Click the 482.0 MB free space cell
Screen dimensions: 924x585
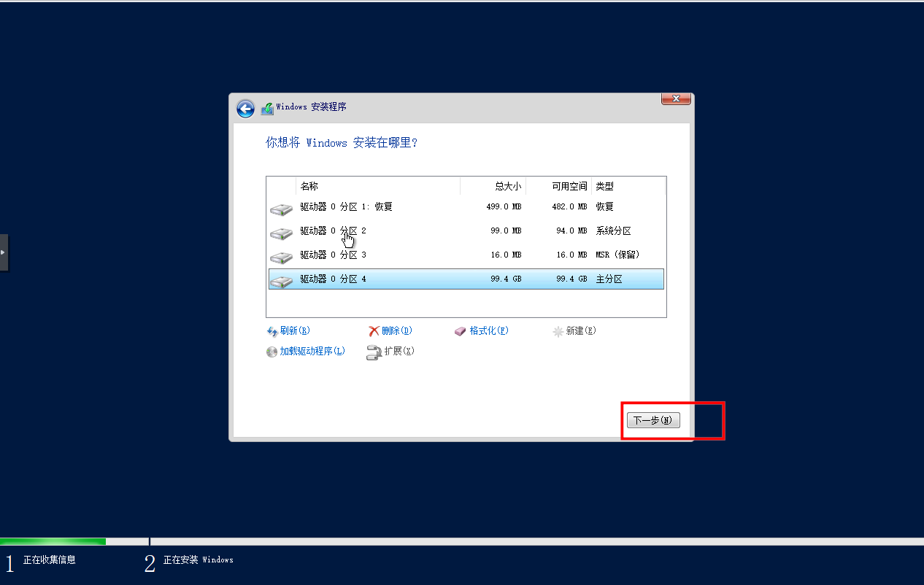[x=569, y=207]
